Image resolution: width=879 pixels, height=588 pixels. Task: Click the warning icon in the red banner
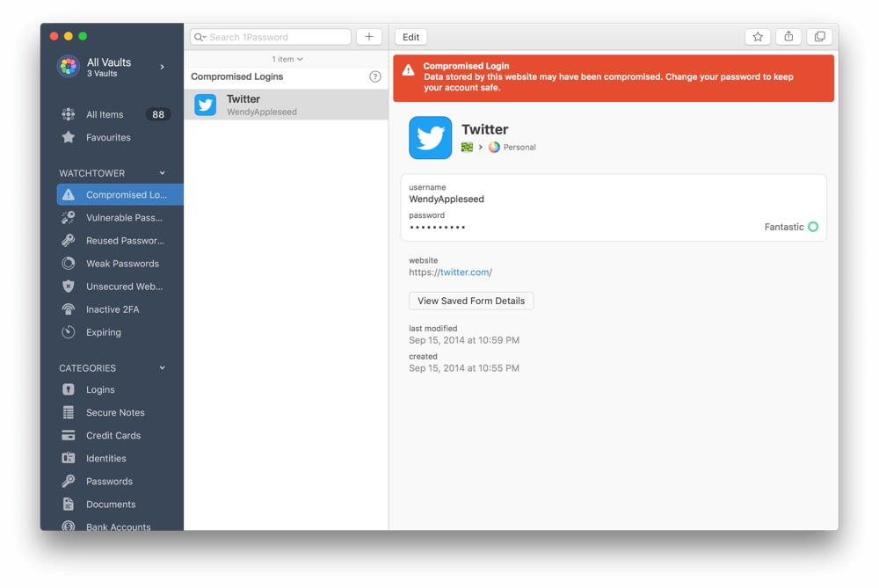[x=408, y=70]
